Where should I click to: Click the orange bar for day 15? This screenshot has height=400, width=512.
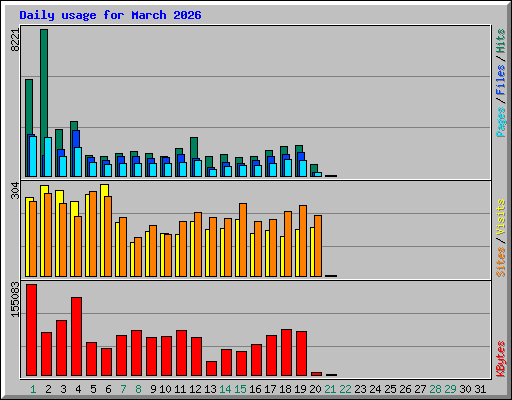coord(243,240)
